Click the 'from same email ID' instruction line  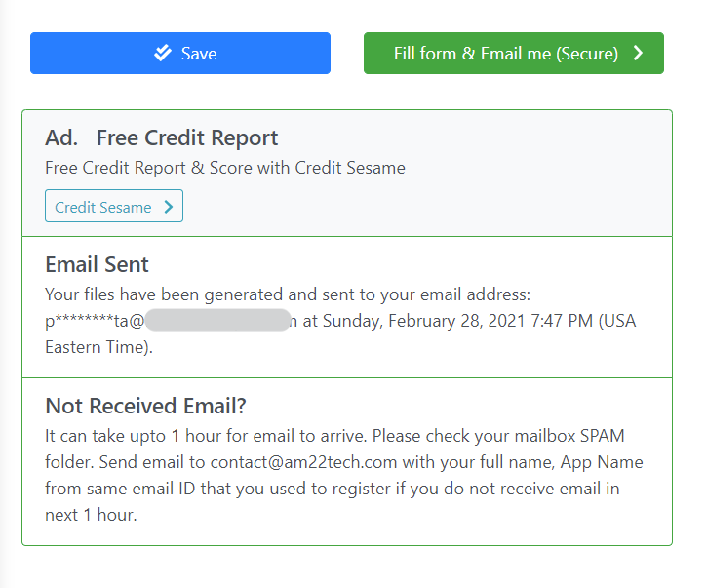click(333, 489)
